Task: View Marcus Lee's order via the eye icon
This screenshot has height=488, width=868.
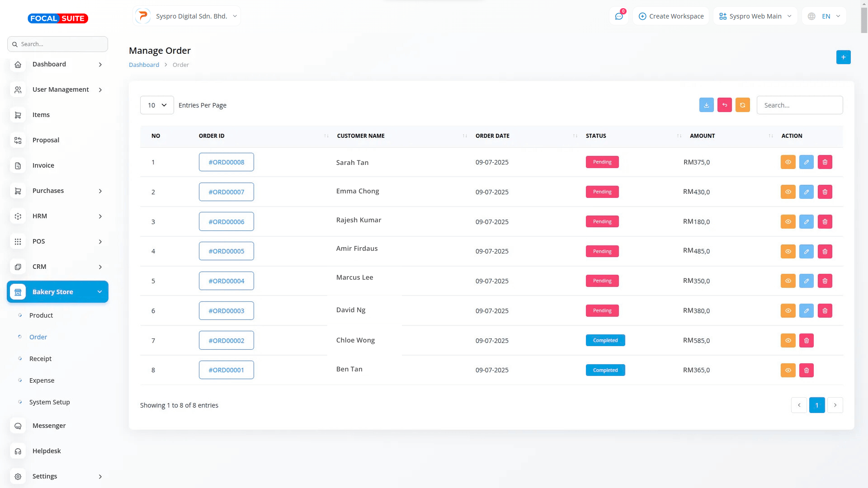Action: pyautogui.click(x=788, y=281)
